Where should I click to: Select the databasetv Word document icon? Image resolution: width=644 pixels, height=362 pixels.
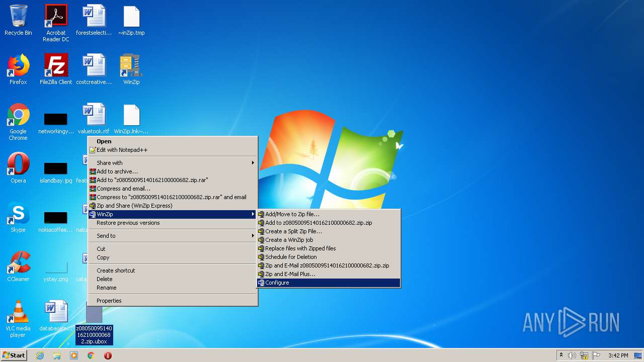coord(56,316)
